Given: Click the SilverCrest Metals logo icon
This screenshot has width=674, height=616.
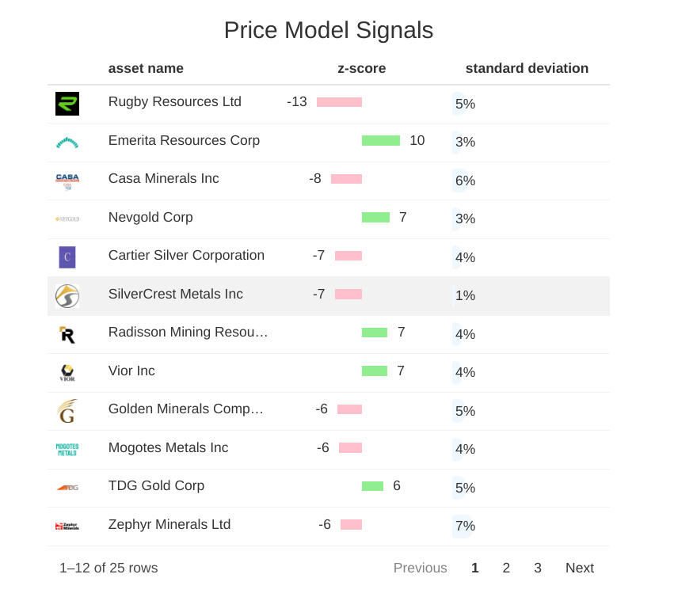Looking at the screenshot, I should click(x=67, y=296).
